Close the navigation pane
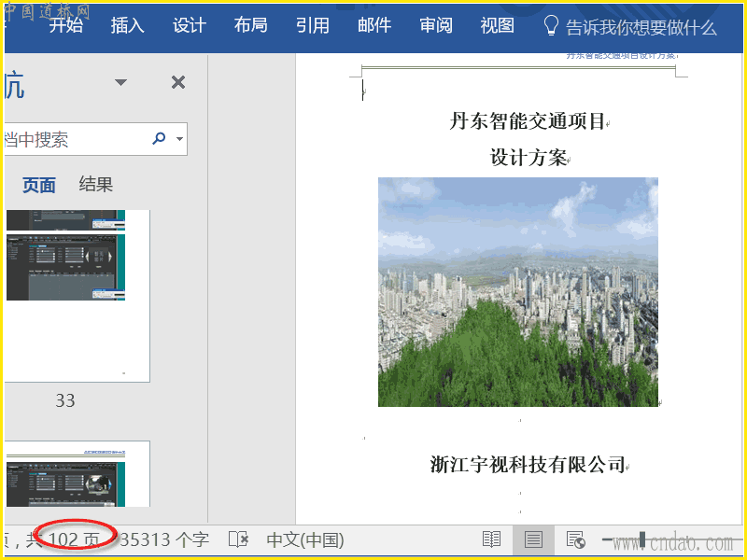Screen dimensions: 747x560 point(178,82)
